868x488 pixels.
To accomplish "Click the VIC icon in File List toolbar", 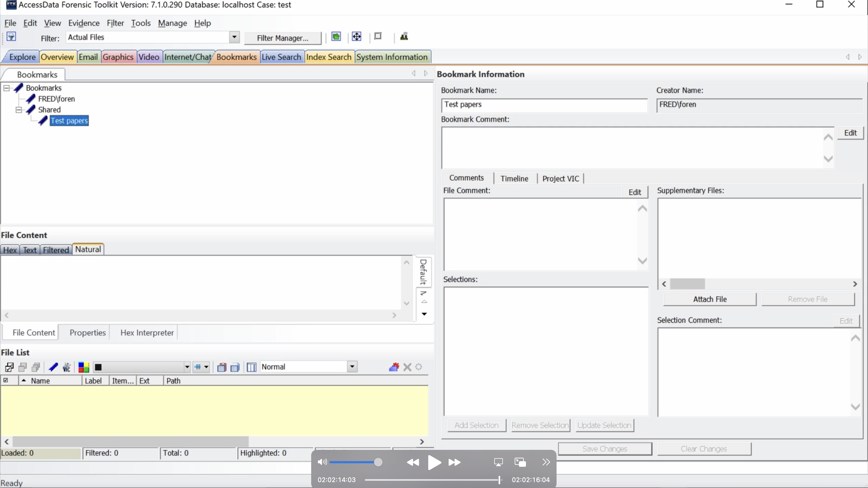I will point(67,367).
